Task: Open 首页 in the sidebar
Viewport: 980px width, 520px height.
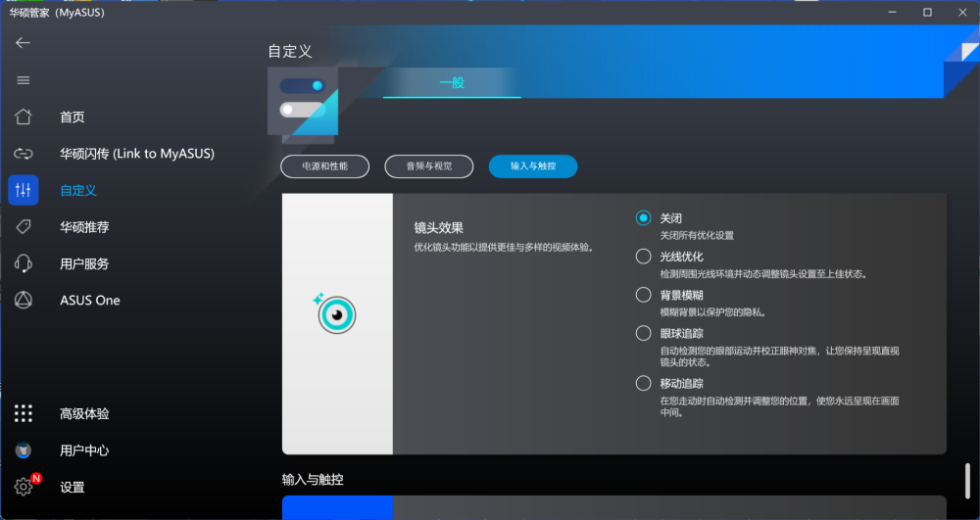Action: tap(73, 118)
